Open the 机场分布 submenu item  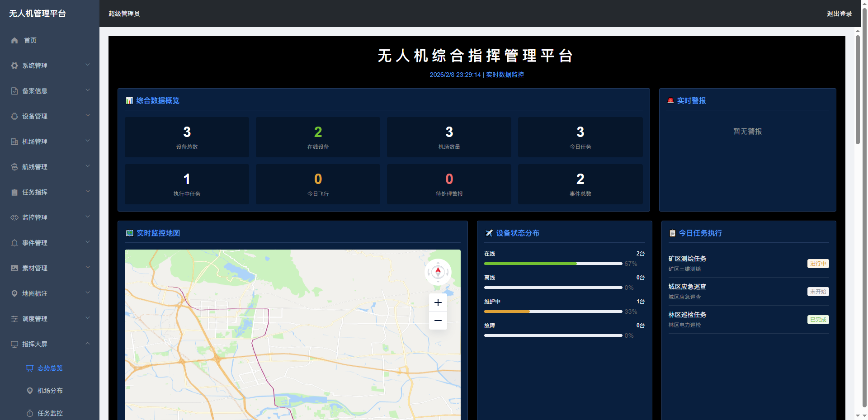click(x=50, y=391)
